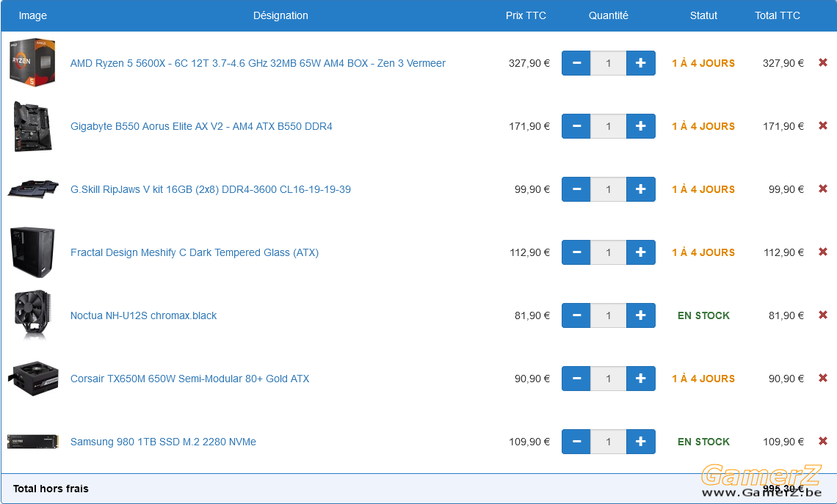This screenshot has width=837, height=504.
Task: Decrease quantity of Samsung 980 1TB SSD
Action: (x=576, y=442)
